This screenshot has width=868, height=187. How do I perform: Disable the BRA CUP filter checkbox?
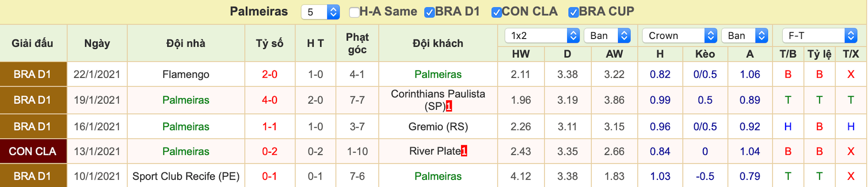(x=573, y=12)
